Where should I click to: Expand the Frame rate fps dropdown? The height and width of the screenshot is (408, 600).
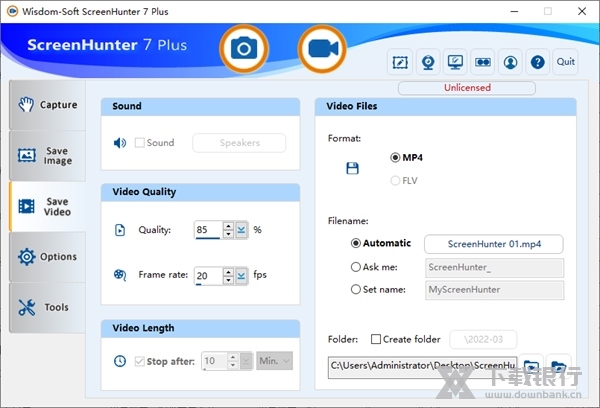tap(242, 275)
